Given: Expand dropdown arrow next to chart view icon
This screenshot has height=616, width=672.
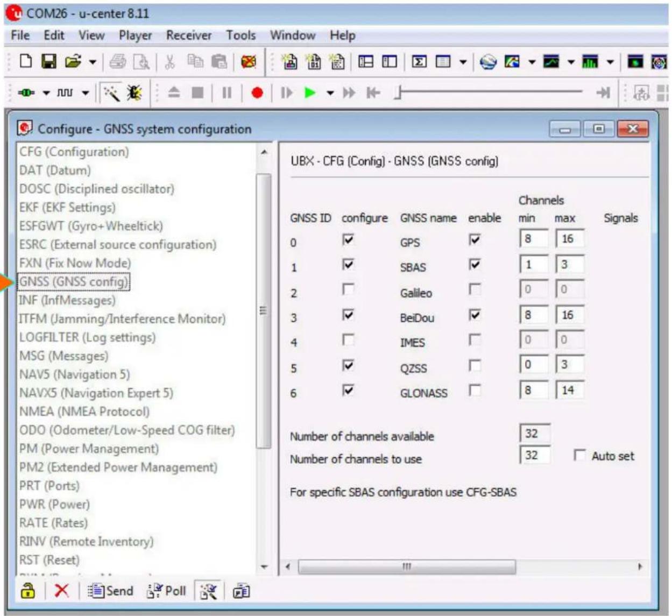Looking at the screenshot, I should 571,62.
